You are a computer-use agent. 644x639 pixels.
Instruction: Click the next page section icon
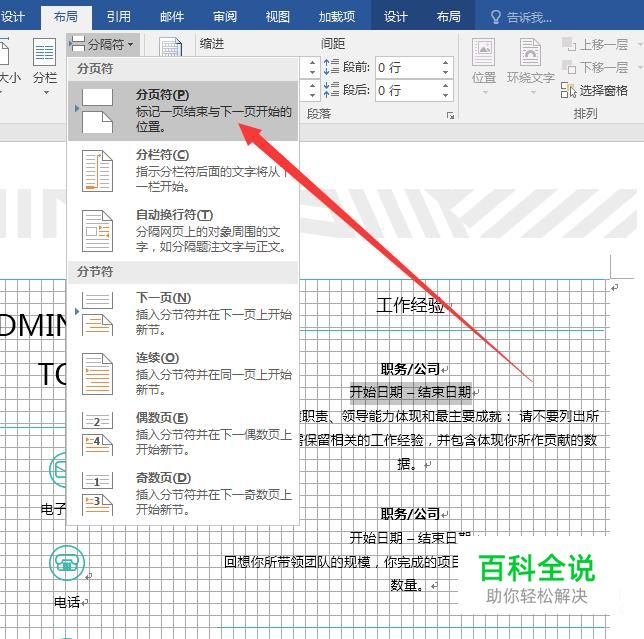pos(97,314)
